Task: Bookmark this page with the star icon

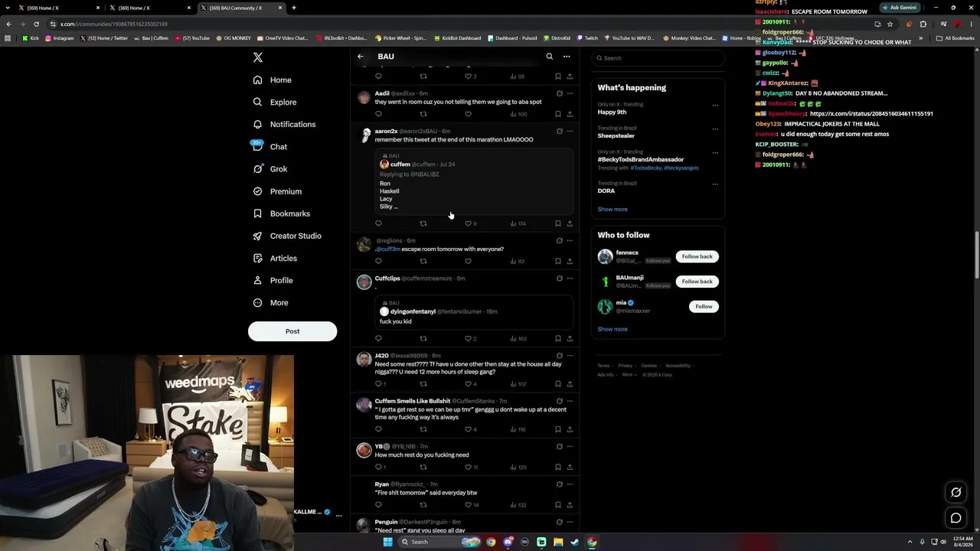Action: [x=890, y=24]
